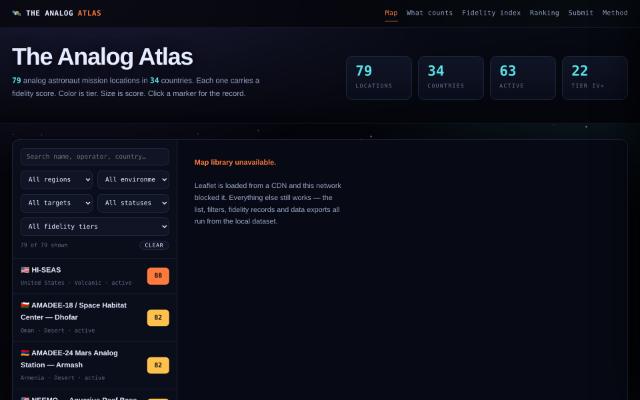The width and height of the screenshot is (640, 400).
Task: Click the Map library unavailable message
Action: [x=235, y=162]
